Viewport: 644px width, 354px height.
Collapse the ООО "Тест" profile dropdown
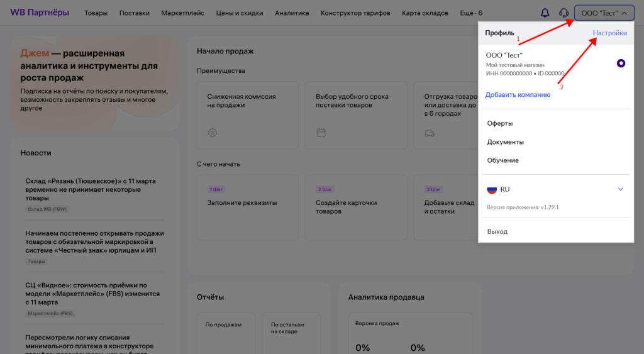tap(604, 13)
